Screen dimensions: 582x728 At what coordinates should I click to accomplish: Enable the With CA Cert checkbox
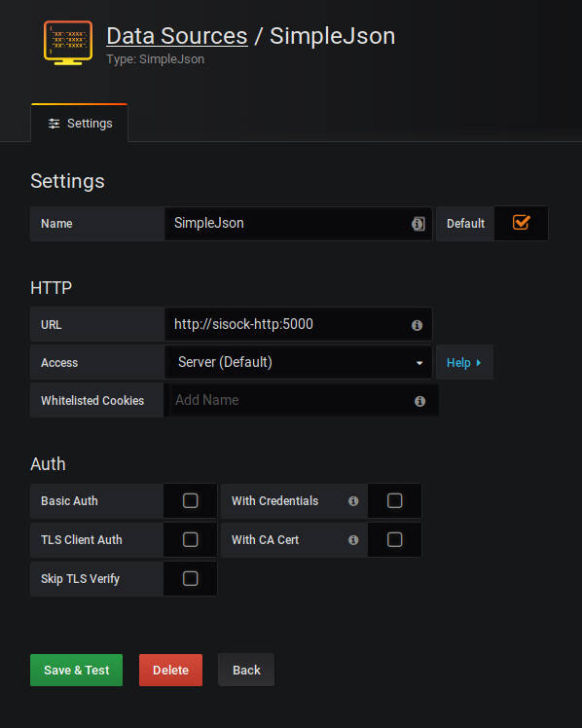(394, 539)
